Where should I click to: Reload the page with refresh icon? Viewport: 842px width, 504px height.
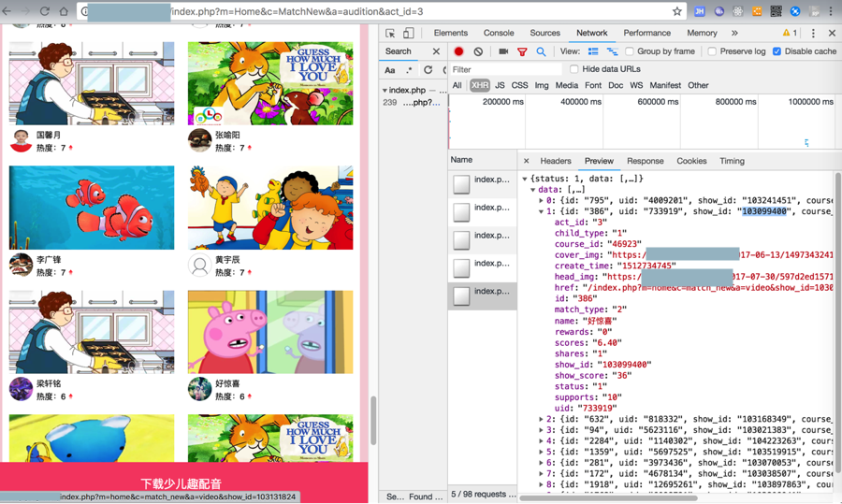45,11
